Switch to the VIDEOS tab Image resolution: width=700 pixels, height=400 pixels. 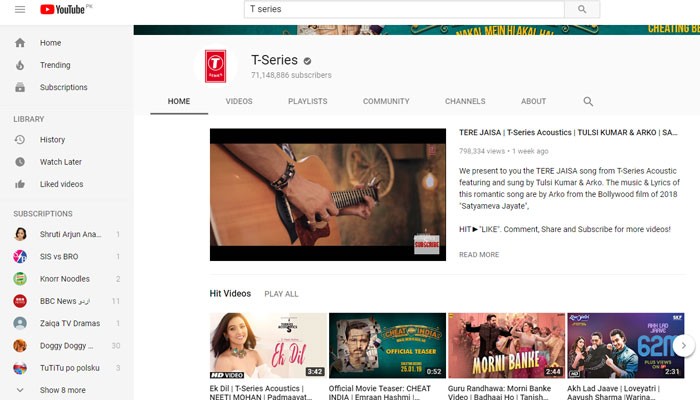(x=239, y=101)
